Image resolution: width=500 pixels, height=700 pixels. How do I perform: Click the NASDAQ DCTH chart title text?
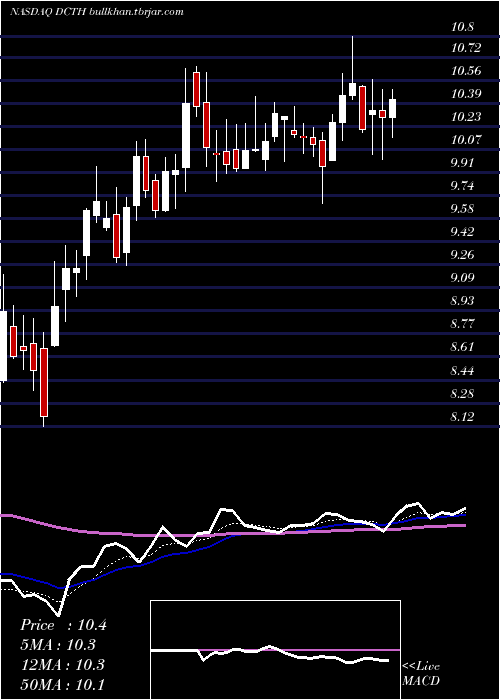pos(96,12)
